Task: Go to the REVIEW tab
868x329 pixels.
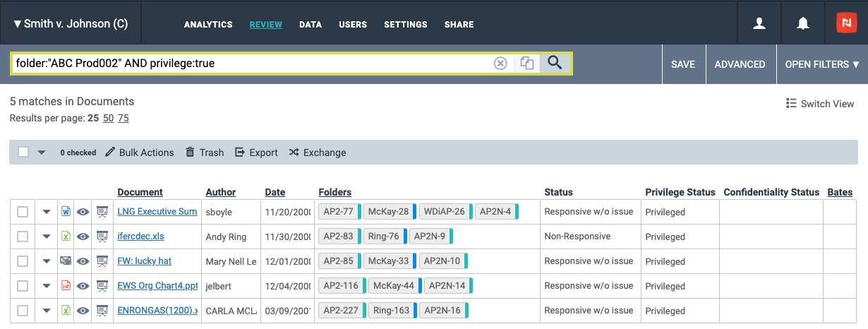Action: pos(266,24)
